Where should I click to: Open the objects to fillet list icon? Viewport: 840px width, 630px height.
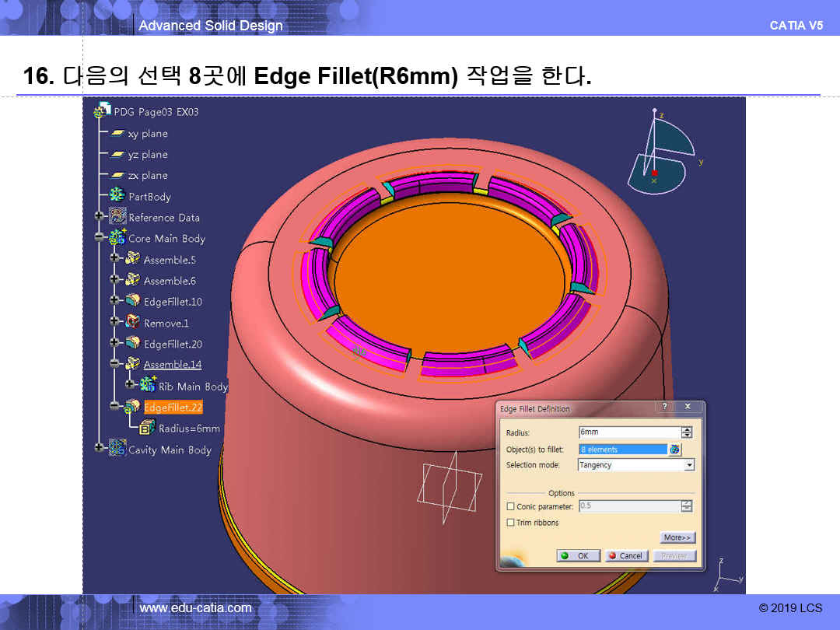click(x=675, y=450)
